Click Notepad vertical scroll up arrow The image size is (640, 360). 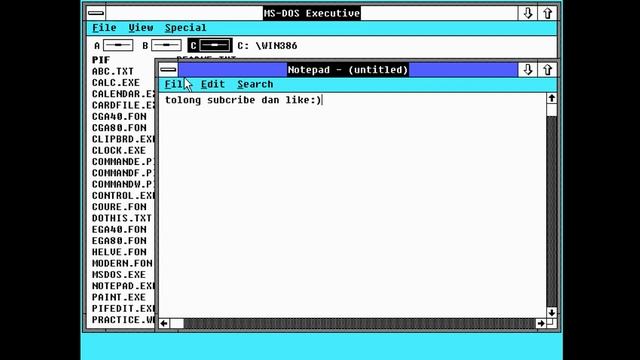tap(552, 98)
